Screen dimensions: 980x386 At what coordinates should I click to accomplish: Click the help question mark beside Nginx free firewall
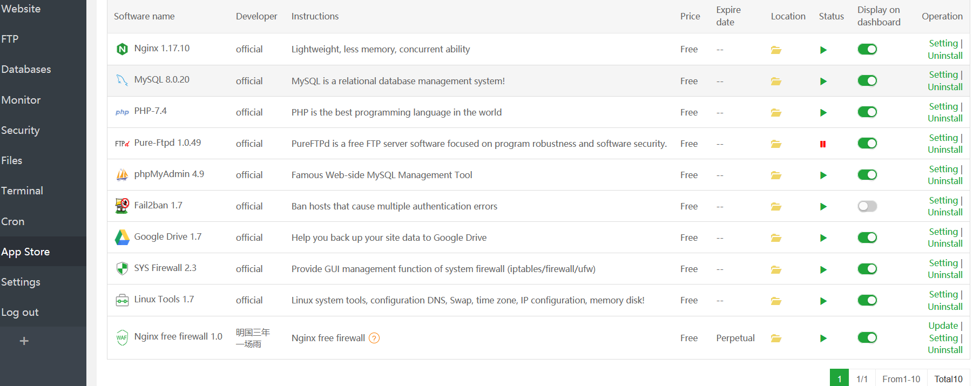[x=374, y=338]
